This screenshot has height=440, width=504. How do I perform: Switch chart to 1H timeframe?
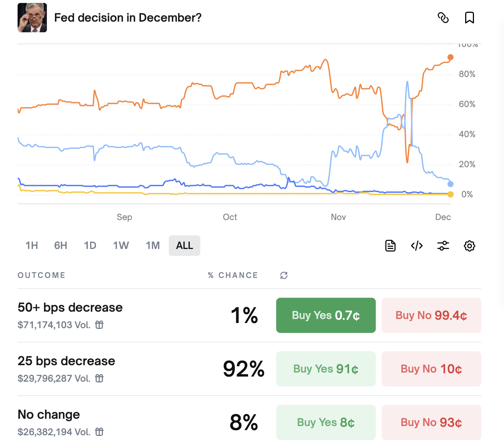click(x=31, y=246)
